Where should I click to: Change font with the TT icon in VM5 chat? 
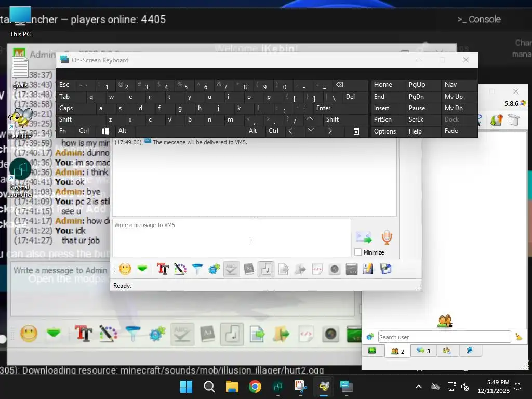point(163,269)
